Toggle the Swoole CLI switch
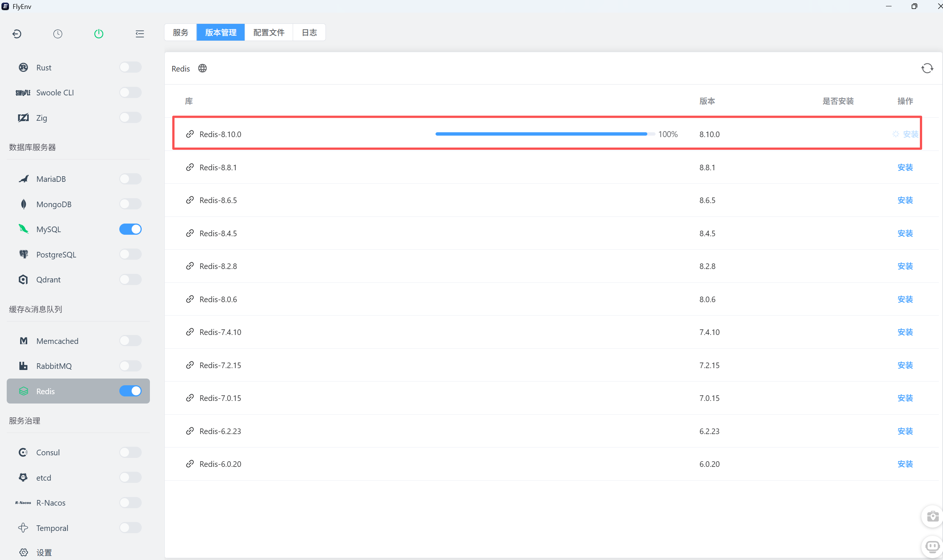 130,92
